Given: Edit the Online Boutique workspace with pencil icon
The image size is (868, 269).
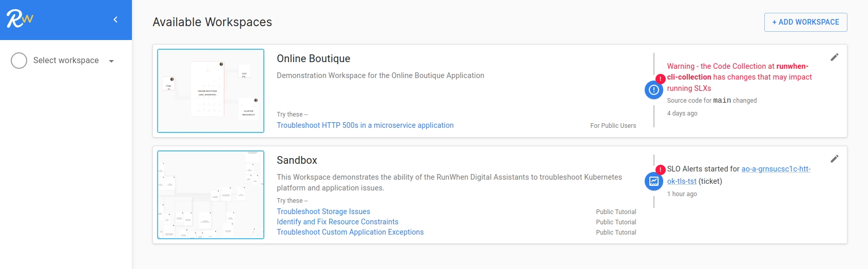Looking at the screenshot, I should point(834,57).
